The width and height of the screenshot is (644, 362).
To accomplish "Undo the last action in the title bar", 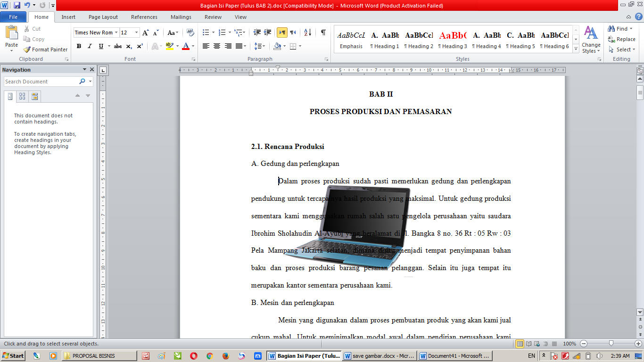I will click(27, 6).
